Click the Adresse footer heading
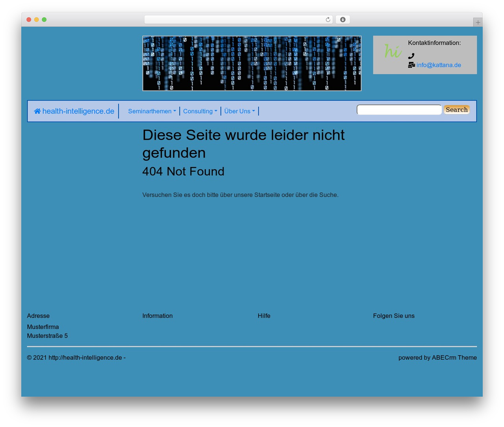This screenshot has height=427, width=504. click(x=38, y=316)
